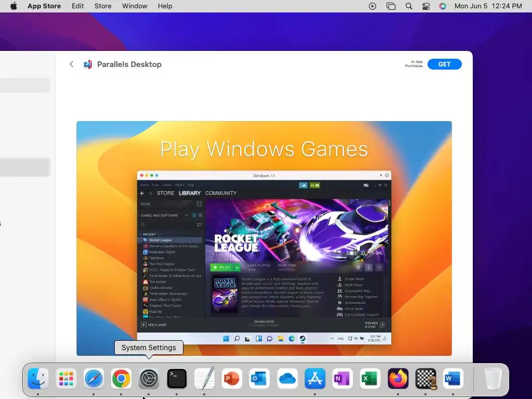
Task: Open Terminal from the dock
Action: (177, 378)
